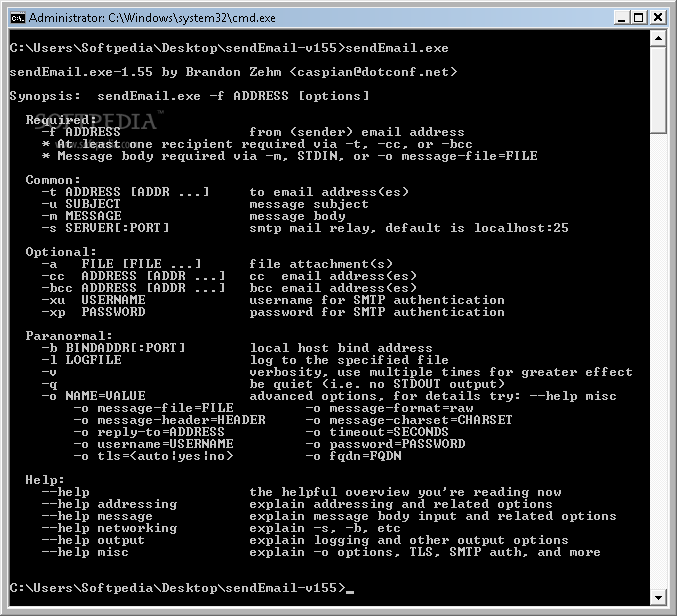Image resolution: width=677 pixels, height=616 pixels.
Task: Click the '-cc ADDRESS [ADDR ...]' option
Action: coord(133,276)
